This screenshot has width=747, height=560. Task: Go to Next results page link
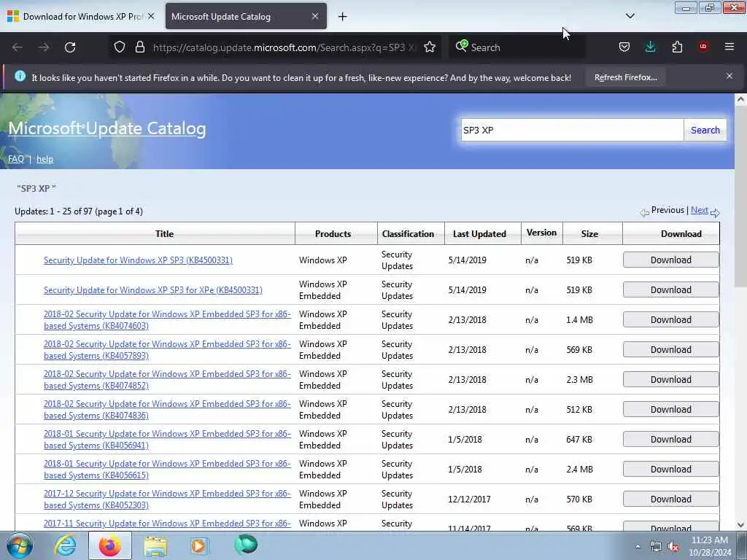click(700, 210)
